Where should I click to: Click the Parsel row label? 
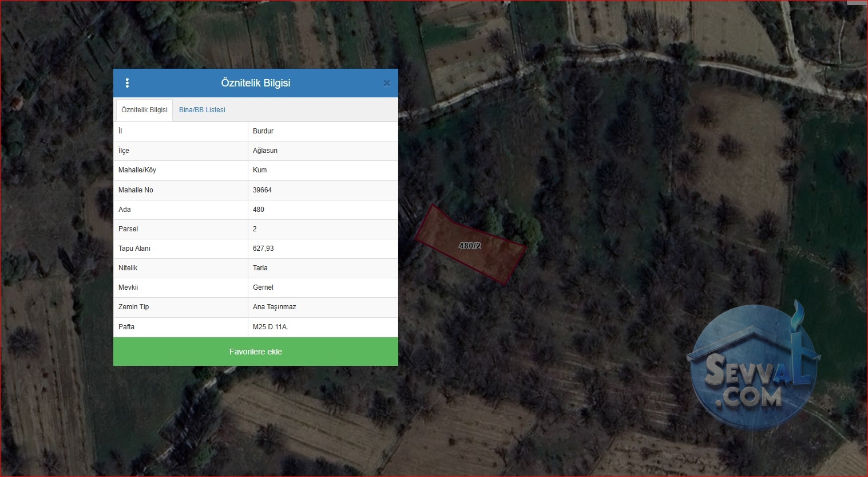[128, 229]
